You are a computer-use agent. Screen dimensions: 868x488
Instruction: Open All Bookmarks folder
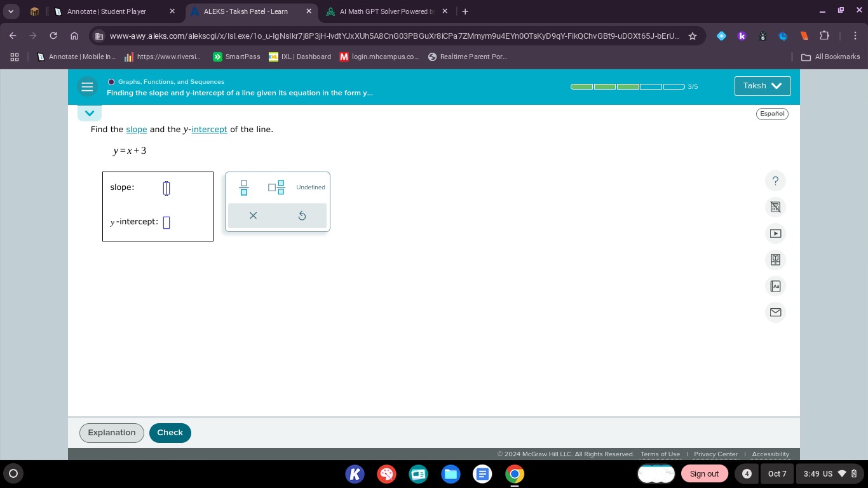tap(831, 57)
